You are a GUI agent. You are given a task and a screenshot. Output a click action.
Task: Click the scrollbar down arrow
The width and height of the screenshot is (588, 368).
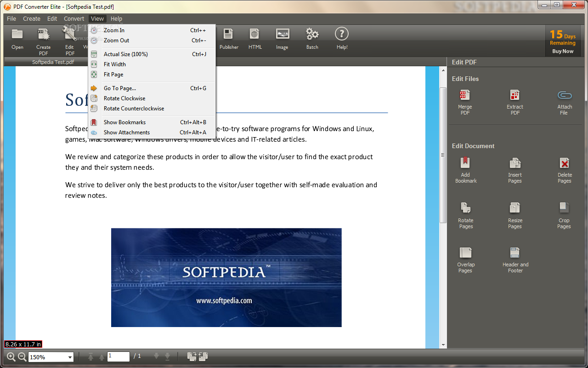click(x=443, y=345)
